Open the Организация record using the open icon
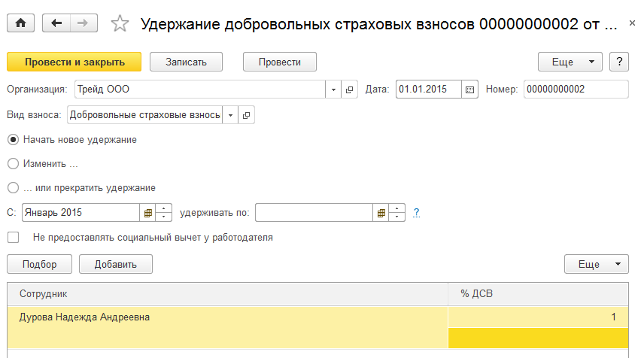This screenshot has width=644, height=358. [x=349, y=89]
